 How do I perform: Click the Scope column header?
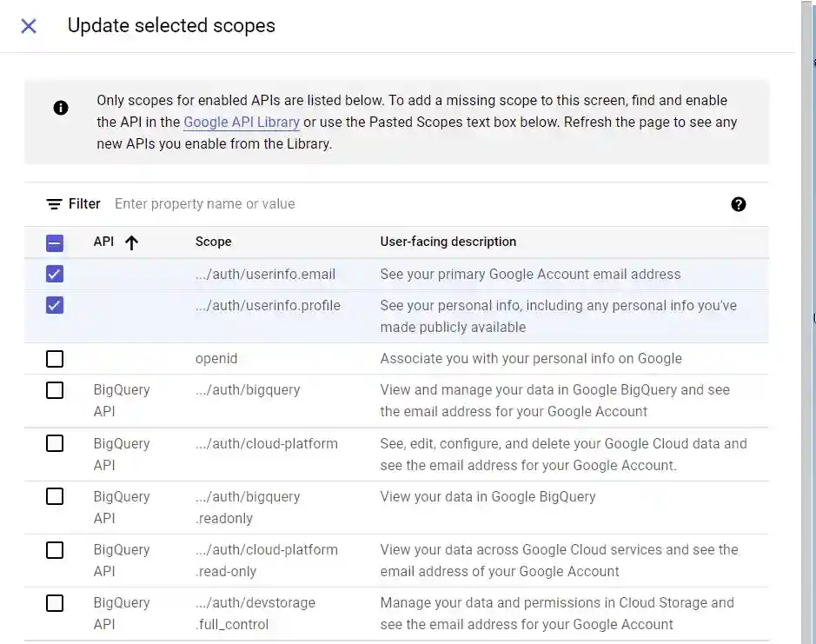(x=214, y=242)
